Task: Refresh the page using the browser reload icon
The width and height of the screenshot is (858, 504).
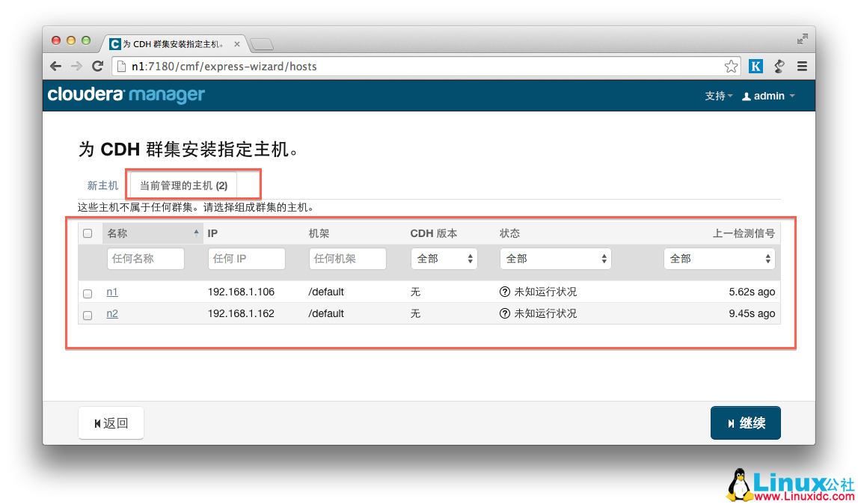Action: click(x=98, y=66)
